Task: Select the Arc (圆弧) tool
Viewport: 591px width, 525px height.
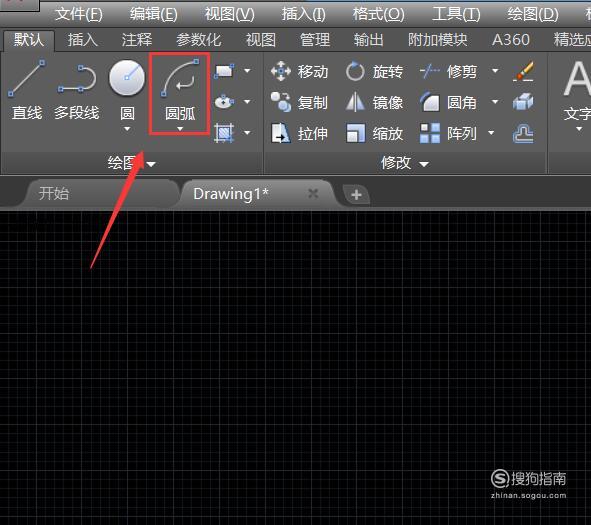Action: pos(179,89)
